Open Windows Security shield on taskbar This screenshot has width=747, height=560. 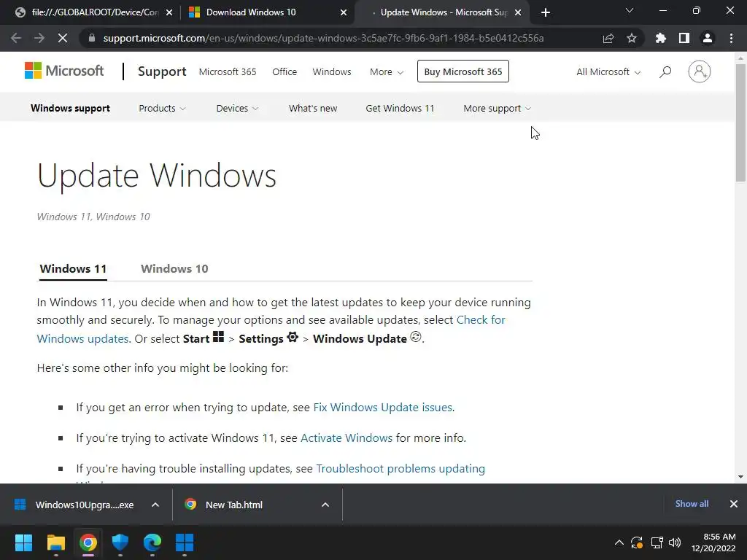120,542
